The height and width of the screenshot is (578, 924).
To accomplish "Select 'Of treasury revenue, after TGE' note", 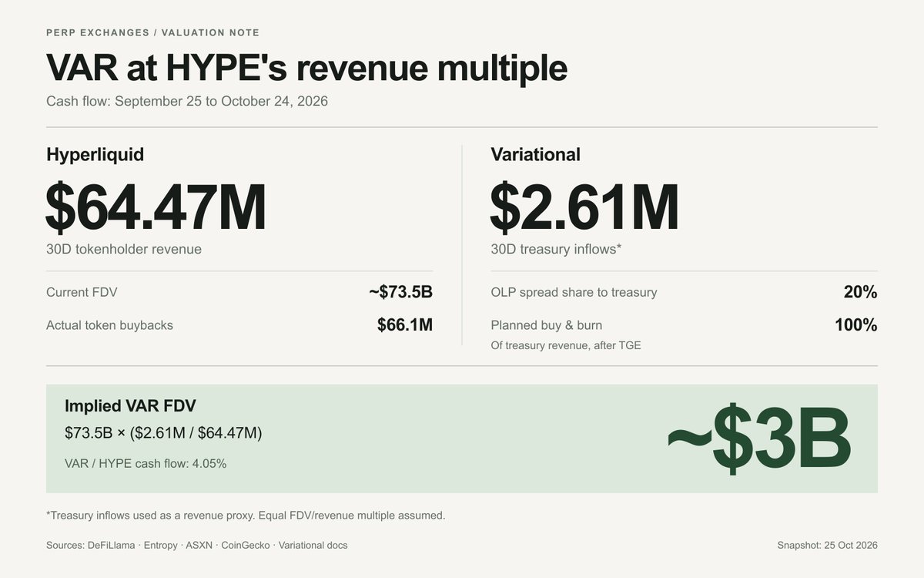I will [x=566, y=345].
